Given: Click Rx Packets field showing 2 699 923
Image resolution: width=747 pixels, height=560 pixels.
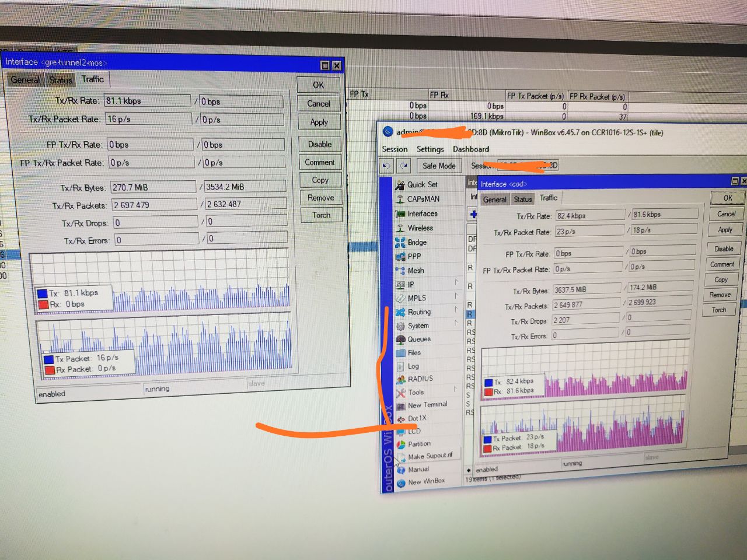Looking at the screenshot, I should pos(659,302).
